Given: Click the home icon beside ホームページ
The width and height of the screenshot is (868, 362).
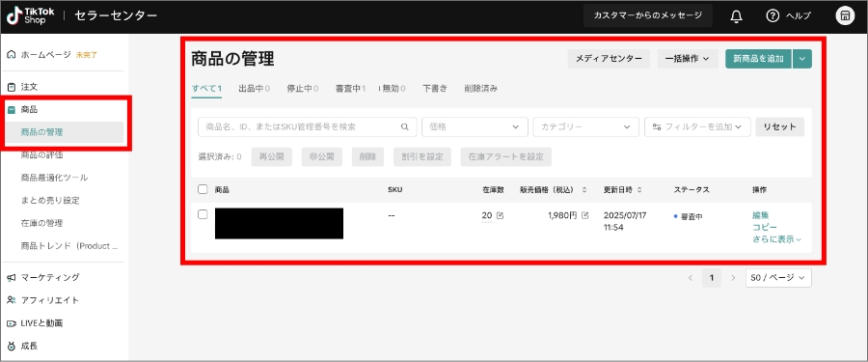Looking at the screenshot, I should (12, 54).
